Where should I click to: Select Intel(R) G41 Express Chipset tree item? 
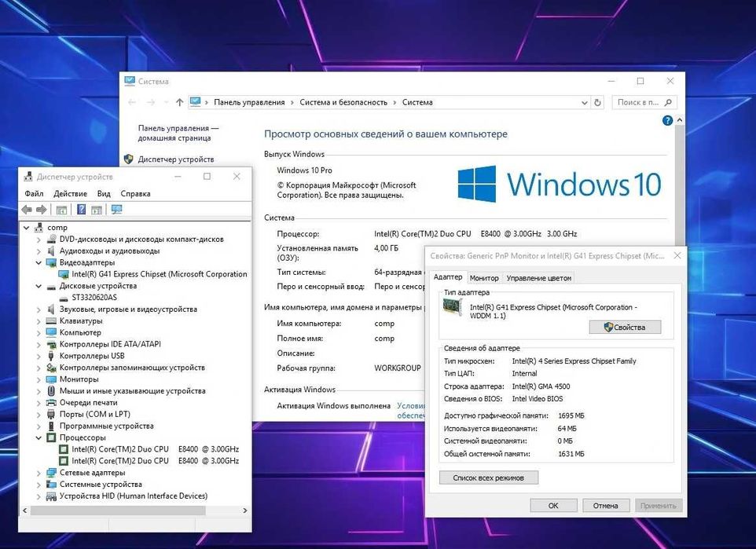(159, 274)
